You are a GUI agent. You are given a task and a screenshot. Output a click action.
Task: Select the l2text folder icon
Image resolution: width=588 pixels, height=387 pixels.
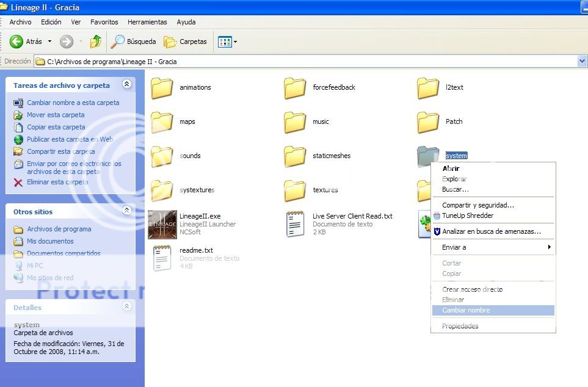[x=428, y=88]
